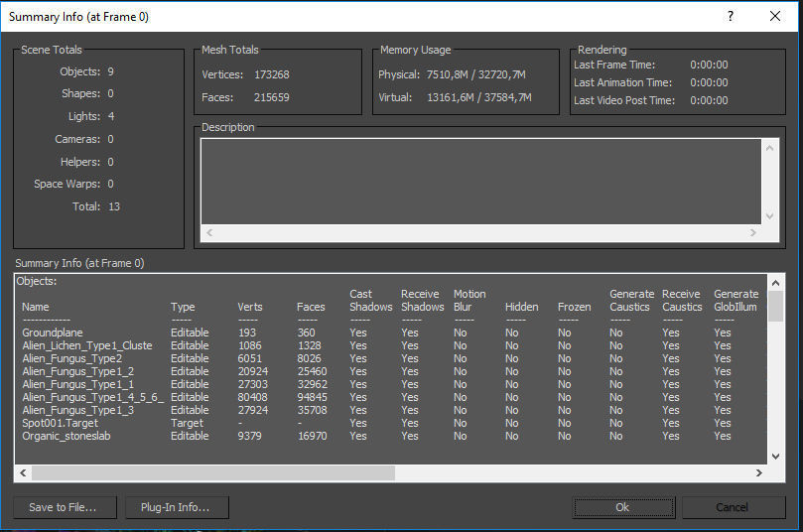Confirm with the Ok button
This screenshot has width=803, height=532.
click(623, 507)
